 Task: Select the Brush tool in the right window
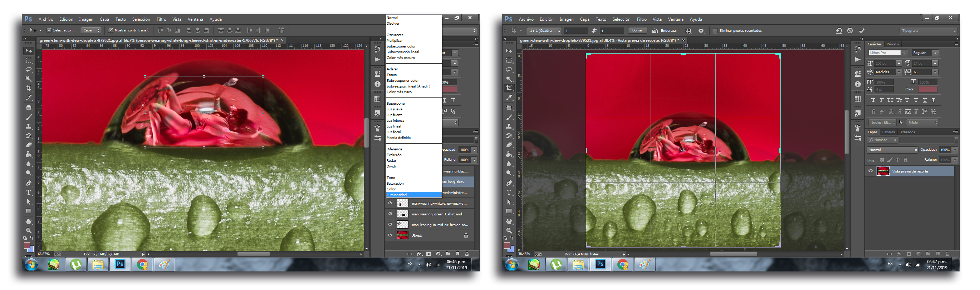pos(509,117)
